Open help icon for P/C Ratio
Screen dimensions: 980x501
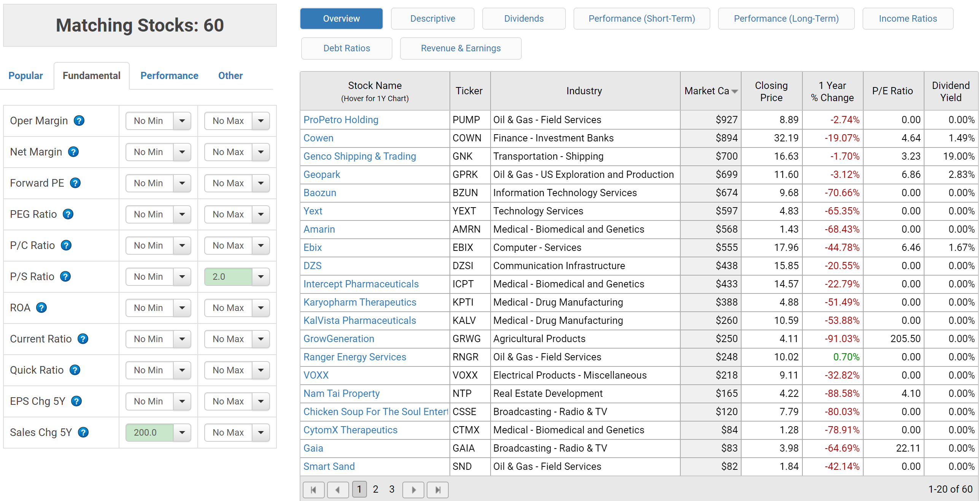tap(66, 246)
